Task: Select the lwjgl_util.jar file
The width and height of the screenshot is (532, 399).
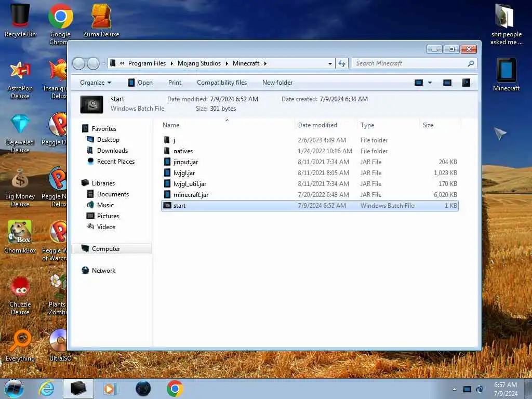Action: click(x=310, y=183)
